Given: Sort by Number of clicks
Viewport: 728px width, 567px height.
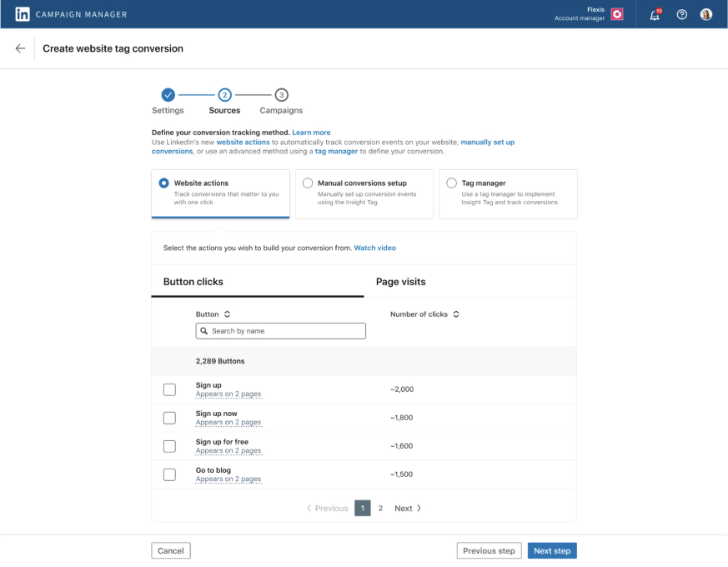Looking at the screenshot, I should click(x=456, y=314).
